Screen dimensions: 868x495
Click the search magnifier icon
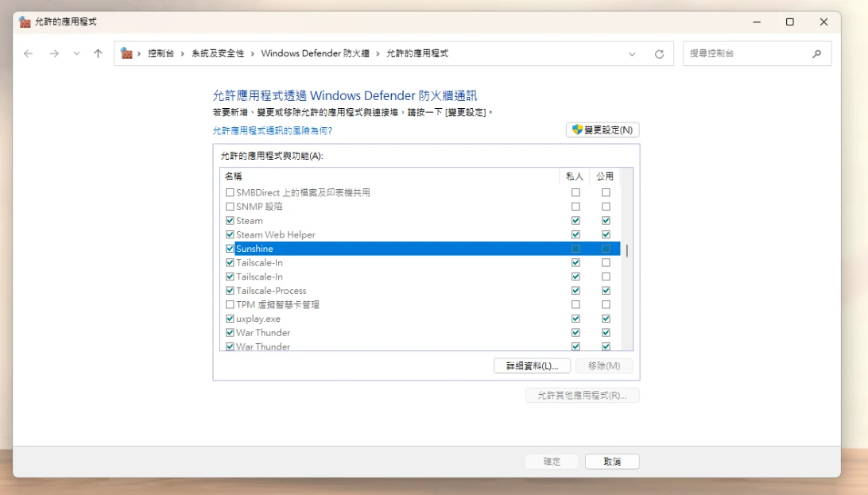tap(816, 54)
